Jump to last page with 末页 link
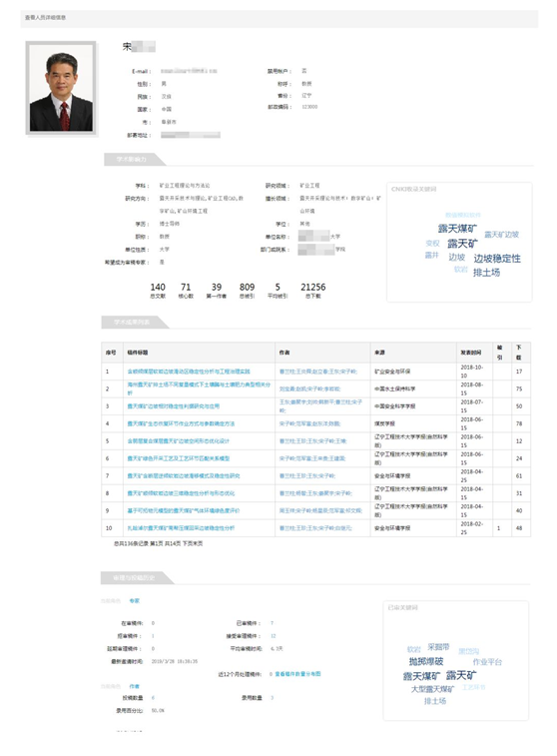557x756 pixels. (198, 544)
